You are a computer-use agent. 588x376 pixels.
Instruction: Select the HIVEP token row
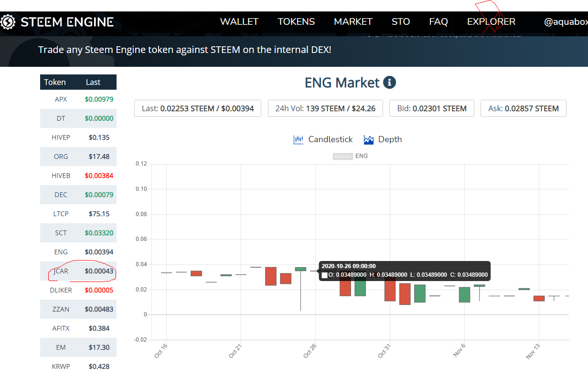(78, 137)
